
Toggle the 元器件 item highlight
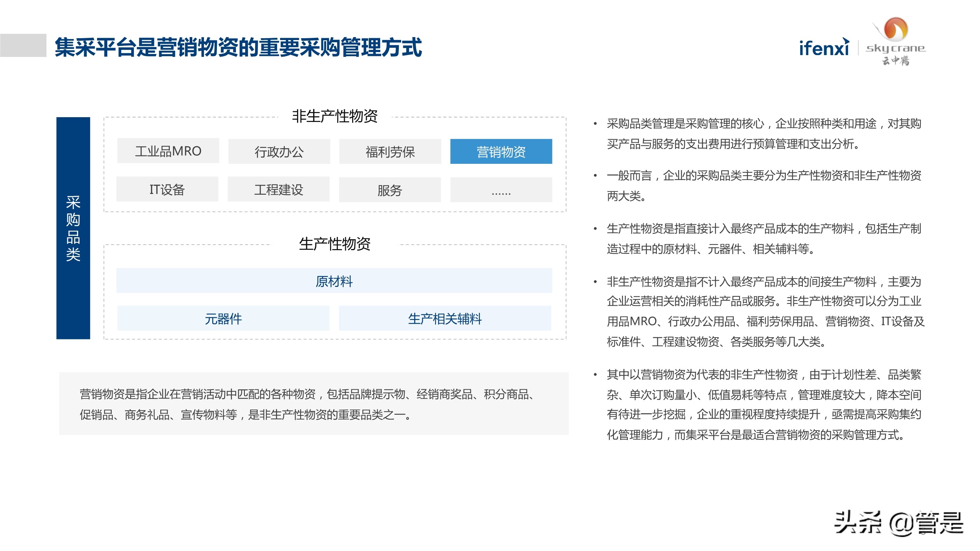(x=224, y=320)
